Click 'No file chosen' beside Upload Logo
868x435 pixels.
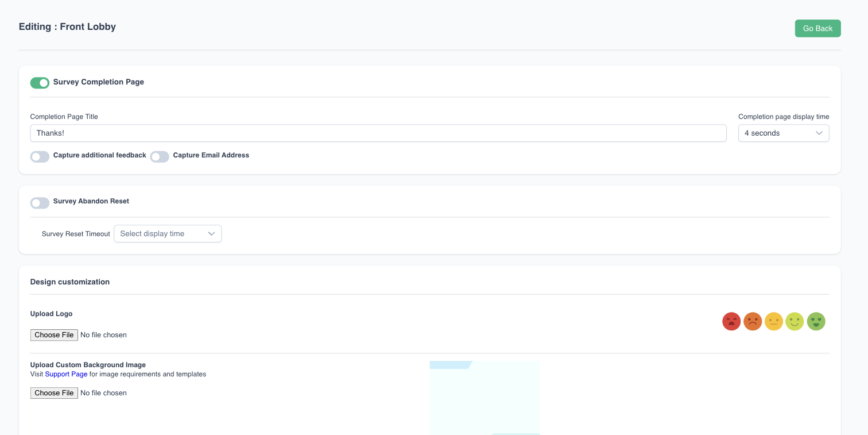[x=103, y=335]
